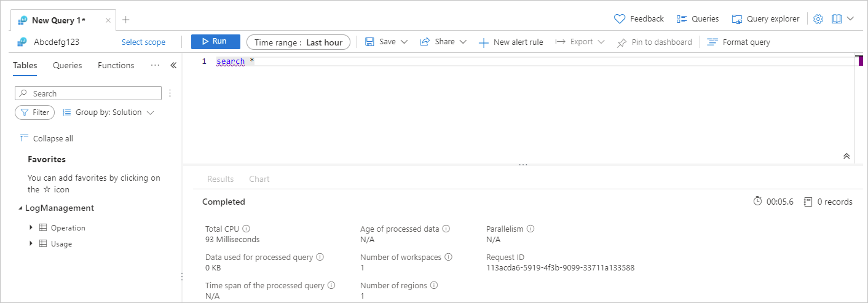Click the Feedback heart icon
The image size is (868, 303).
(x=620, y=19)
